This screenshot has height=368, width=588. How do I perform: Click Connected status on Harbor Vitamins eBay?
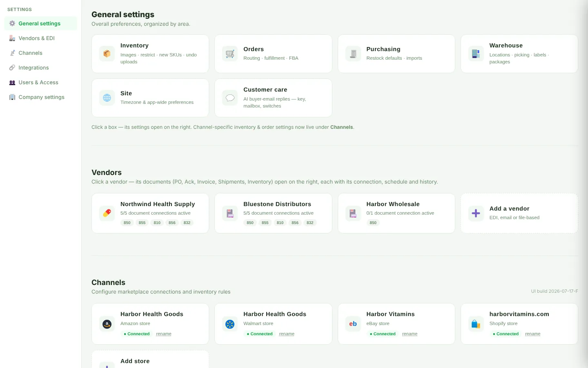(383, 334)
